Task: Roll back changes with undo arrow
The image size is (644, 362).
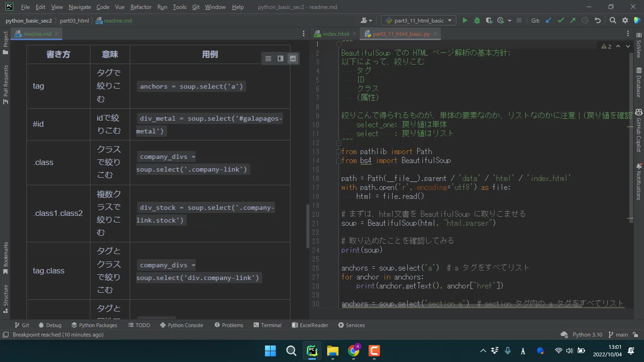Action: pyautogui.click(x=597, y=21)
